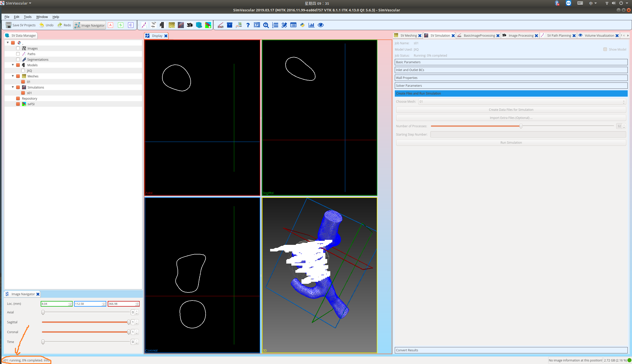Click the magnifier search help icon

(266, 25)
